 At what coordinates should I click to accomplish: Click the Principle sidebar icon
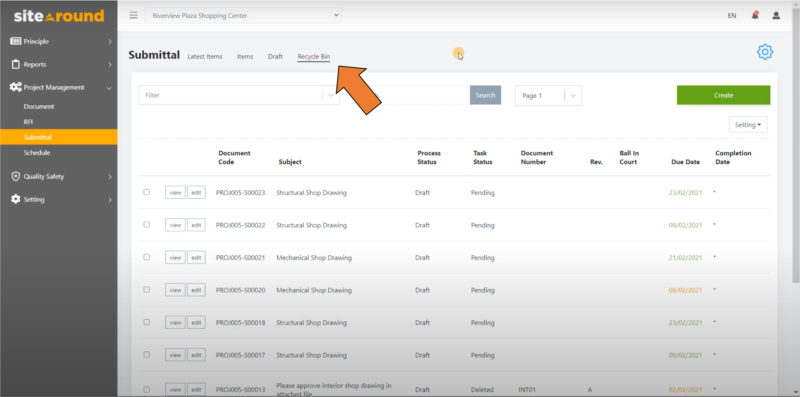16,41
